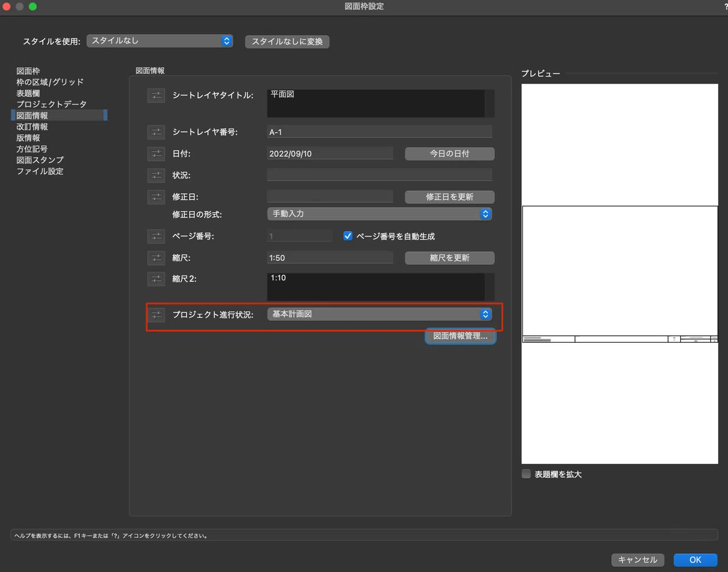728x572 pixels.
Task: Click the empty 状況 input field
Action: [x=379, y=175]
